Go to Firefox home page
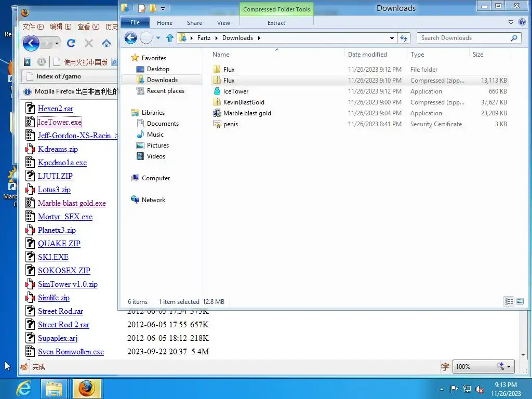This screenshot has height=399, width=532. (x=107, y=43)
